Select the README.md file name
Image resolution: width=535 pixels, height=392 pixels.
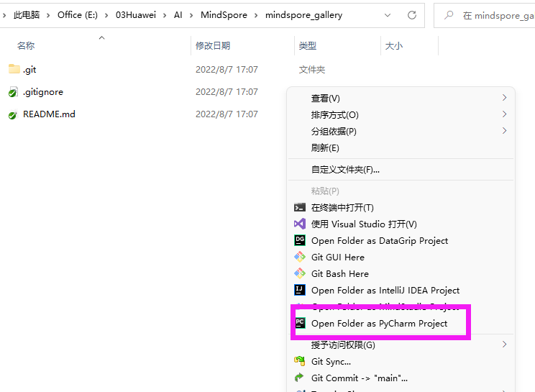[x=49, y=114]
